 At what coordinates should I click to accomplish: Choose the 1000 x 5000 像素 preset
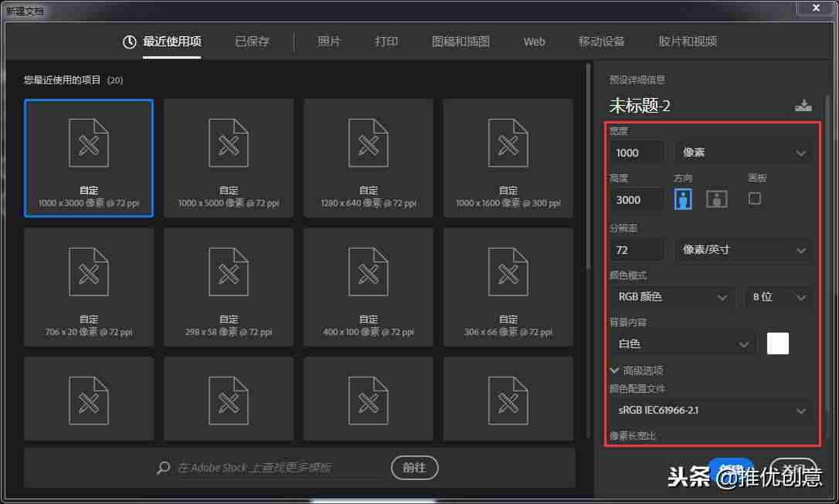(229, 158)
